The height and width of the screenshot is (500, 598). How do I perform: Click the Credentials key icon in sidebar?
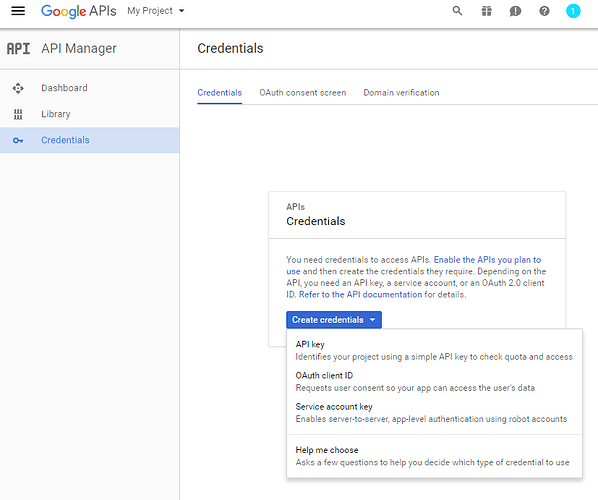point(18,140)
